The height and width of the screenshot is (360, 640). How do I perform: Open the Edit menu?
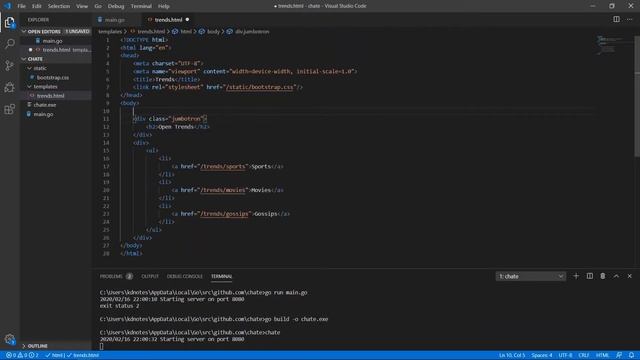[37, 6]
